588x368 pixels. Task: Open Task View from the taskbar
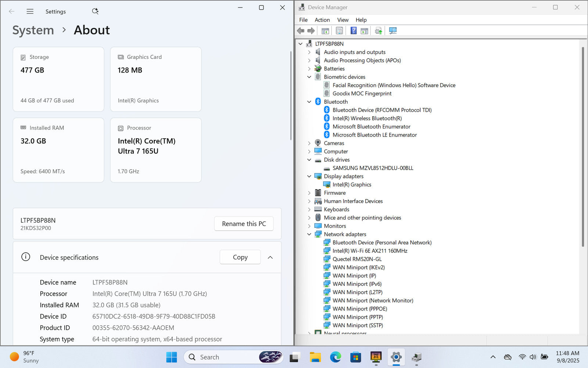[x=295, y=357]
